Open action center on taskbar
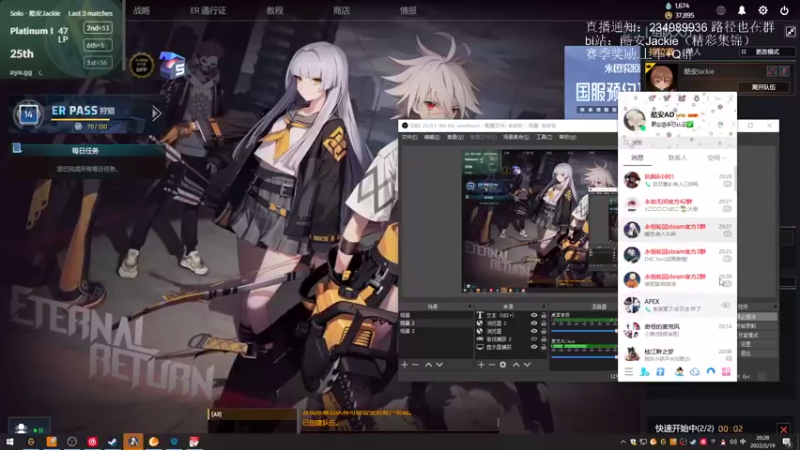This screenshot has height=450, width=800. tap(787, 441)
